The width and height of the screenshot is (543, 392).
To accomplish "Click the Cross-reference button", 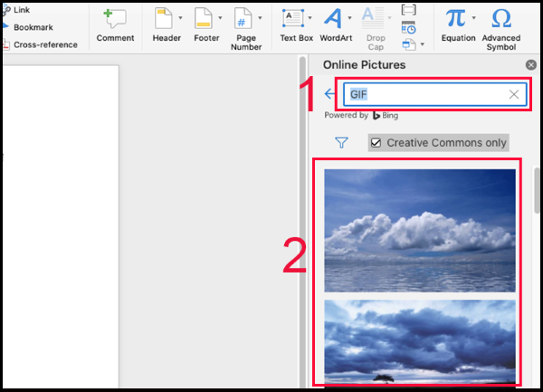I will 44,44.
